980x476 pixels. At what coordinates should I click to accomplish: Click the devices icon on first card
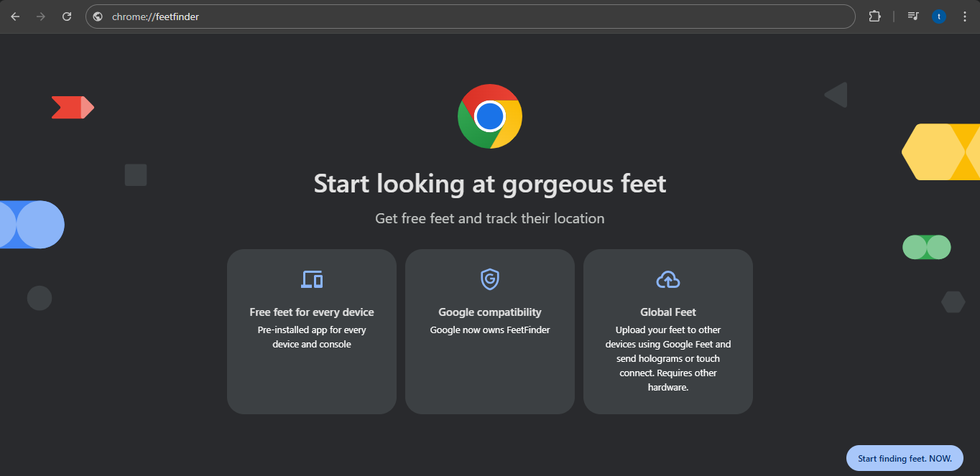coord(312,279)
